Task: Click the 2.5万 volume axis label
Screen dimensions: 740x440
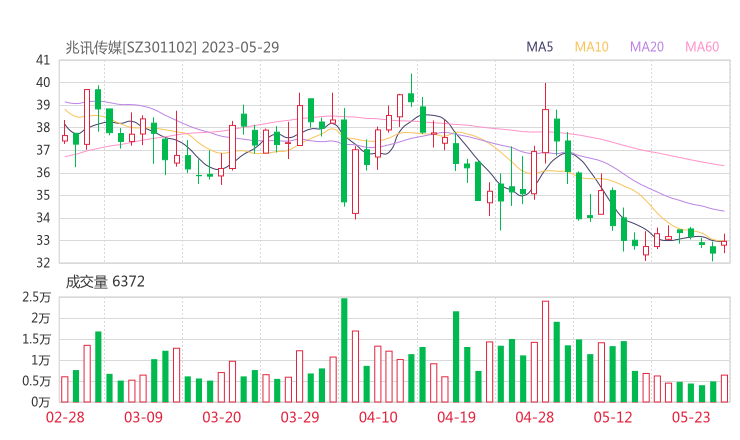Action: (36, 297)
